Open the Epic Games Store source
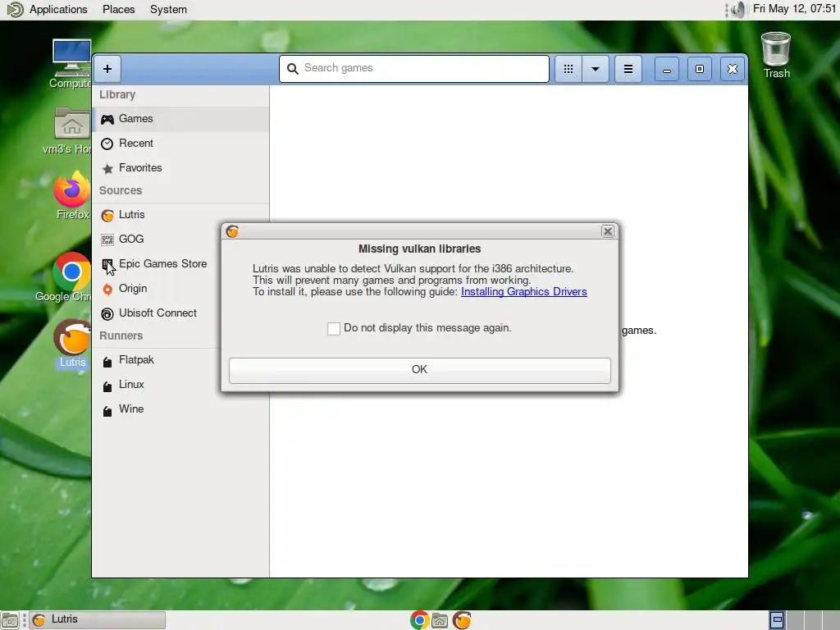Screen dimensions: 840x630 156,264
